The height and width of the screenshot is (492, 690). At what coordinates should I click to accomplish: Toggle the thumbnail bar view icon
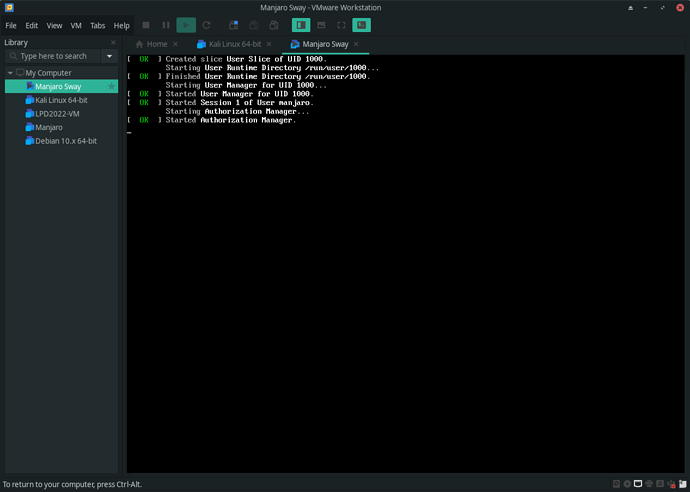321,26
